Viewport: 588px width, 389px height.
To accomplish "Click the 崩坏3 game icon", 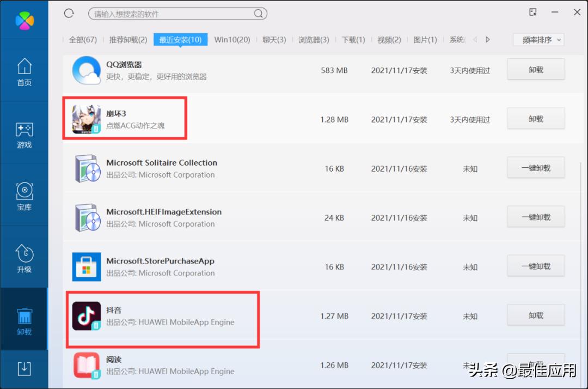I will pyautogui.click(x=87, y=119).
